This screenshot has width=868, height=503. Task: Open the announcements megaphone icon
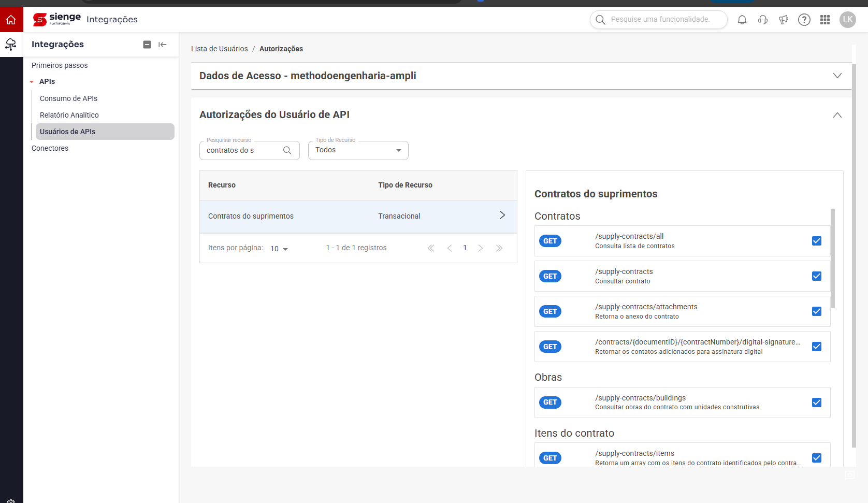(x=784, y=20)
